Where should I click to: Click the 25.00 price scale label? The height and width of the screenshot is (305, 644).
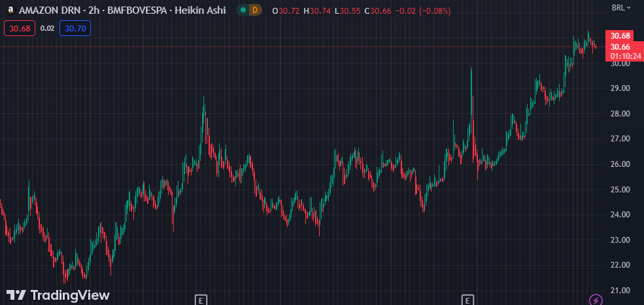[x=620, y=190]
